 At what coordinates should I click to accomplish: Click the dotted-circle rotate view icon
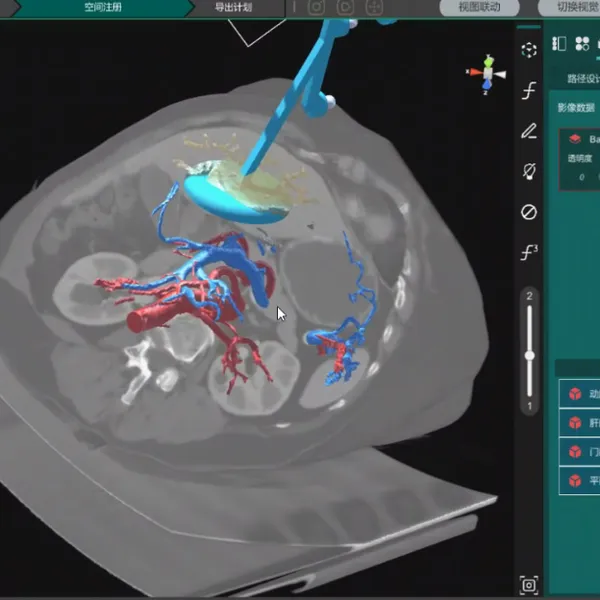pyautogui.click(x=529, y=50)
